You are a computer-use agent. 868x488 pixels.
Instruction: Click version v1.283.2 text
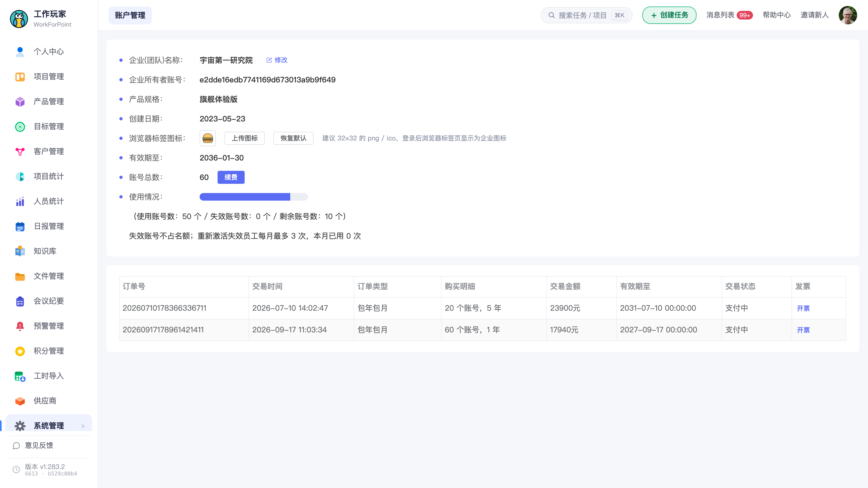(45, 467)
